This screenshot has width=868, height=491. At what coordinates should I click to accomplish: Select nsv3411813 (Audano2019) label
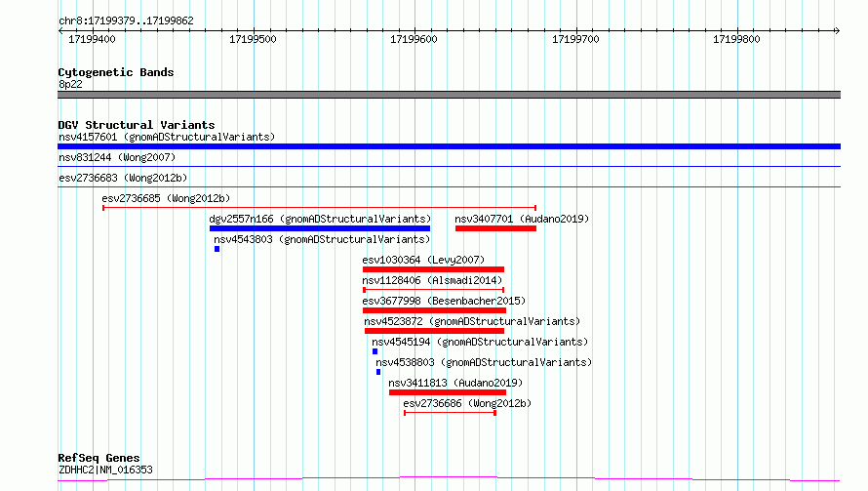pos(455,383)
